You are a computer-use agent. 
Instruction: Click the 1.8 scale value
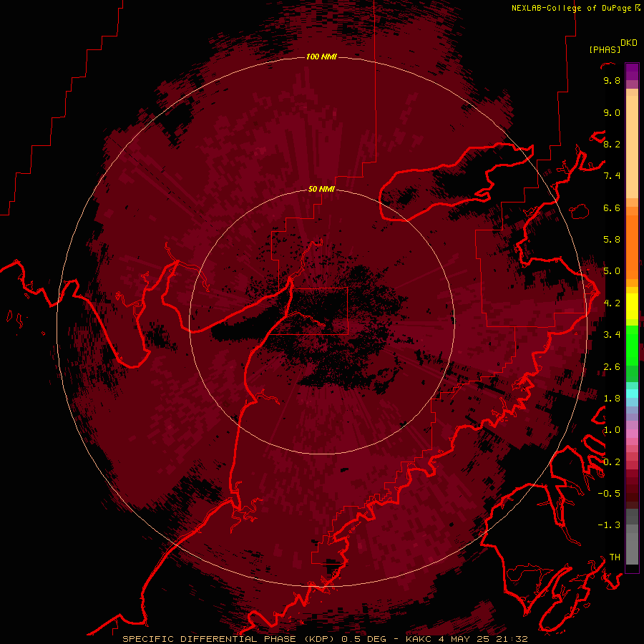coord(612,399)
